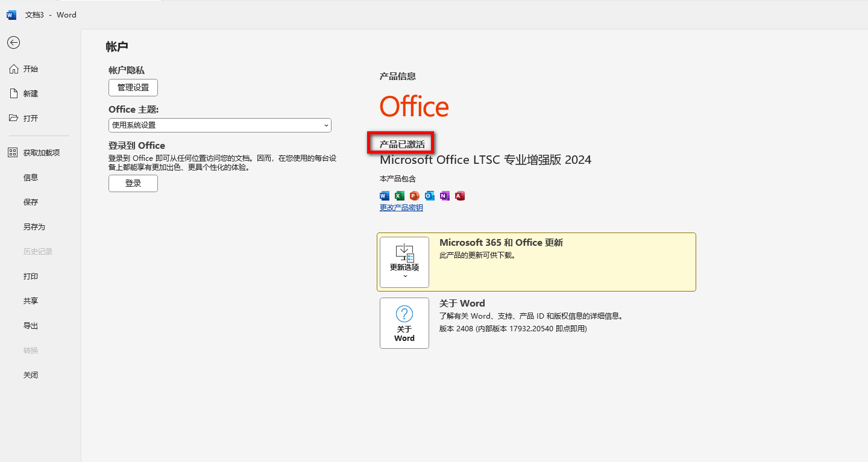Screen dimensions: 868x462
Task: Click the Excel app icon under 本产品包含
Action: point(400,196)
